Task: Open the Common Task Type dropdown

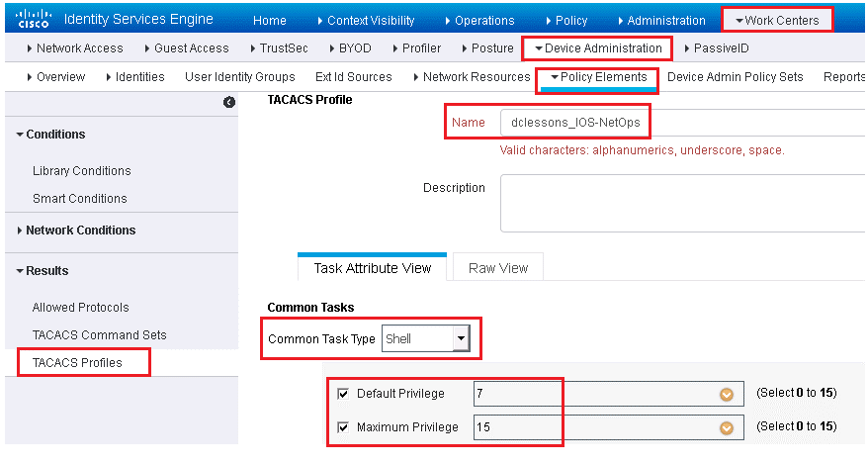Action: pyautogui.click(x=426, y=338)
